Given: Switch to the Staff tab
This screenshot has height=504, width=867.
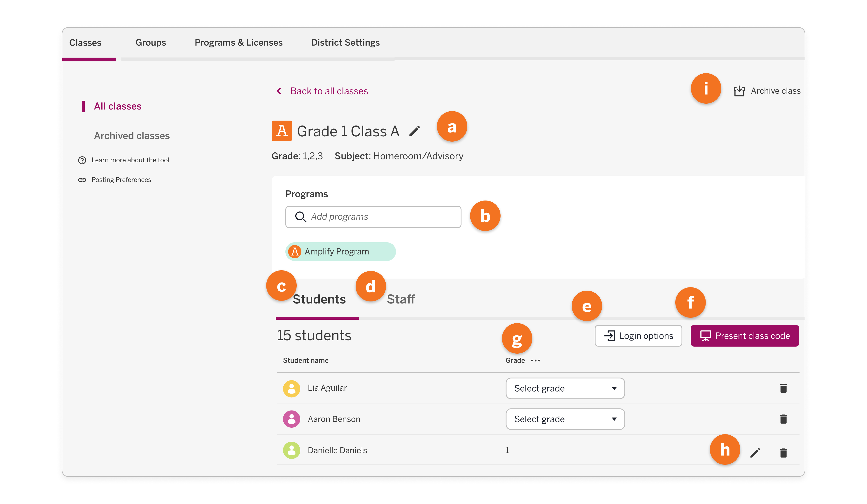Looking at the screenshot, I should tap(401, 299).
